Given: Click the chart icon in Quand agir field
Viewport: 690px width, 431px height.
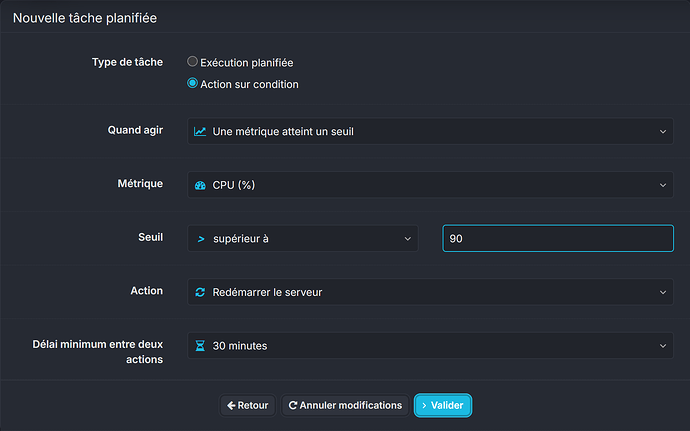Looking at the screenshot, I should (200, 131).
